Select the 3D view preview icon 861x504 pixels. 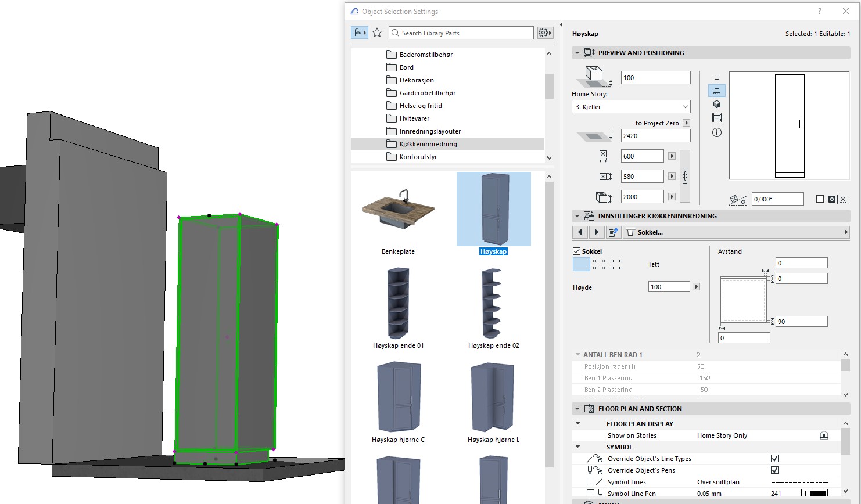pos(717,105)
